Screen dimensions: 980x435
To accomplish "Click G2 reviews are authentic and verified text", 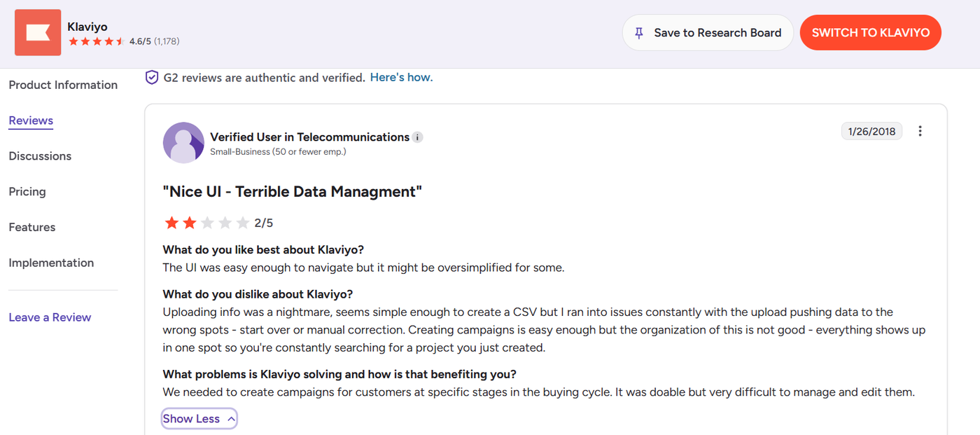I will tap(265, 78).
